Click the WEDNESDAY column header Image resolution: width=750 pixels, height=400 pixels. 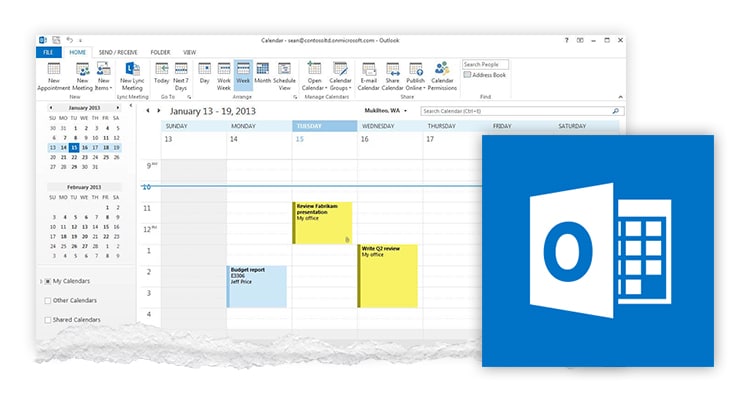pos(390,126)
